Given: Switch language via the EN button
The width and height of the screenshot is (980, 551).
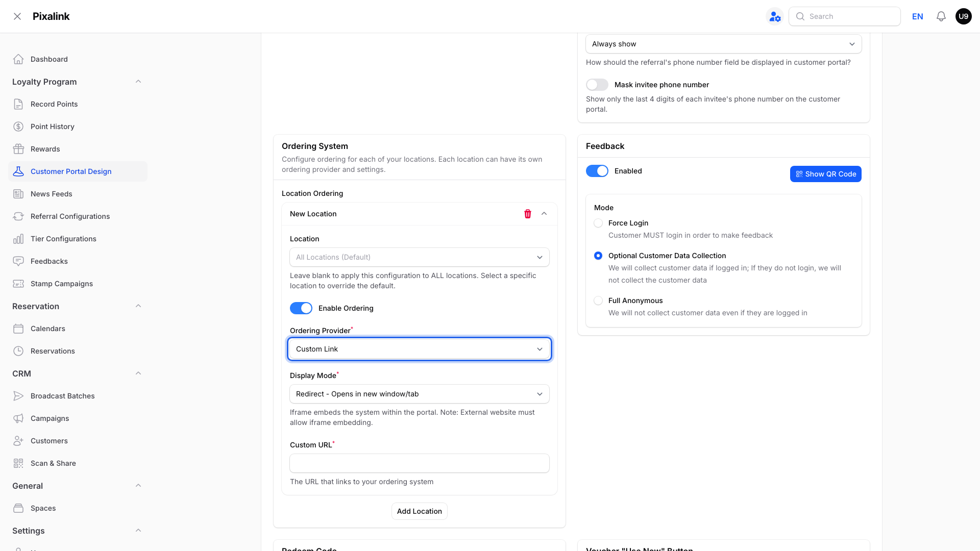Looking at the screenshot, I should 918,16.
